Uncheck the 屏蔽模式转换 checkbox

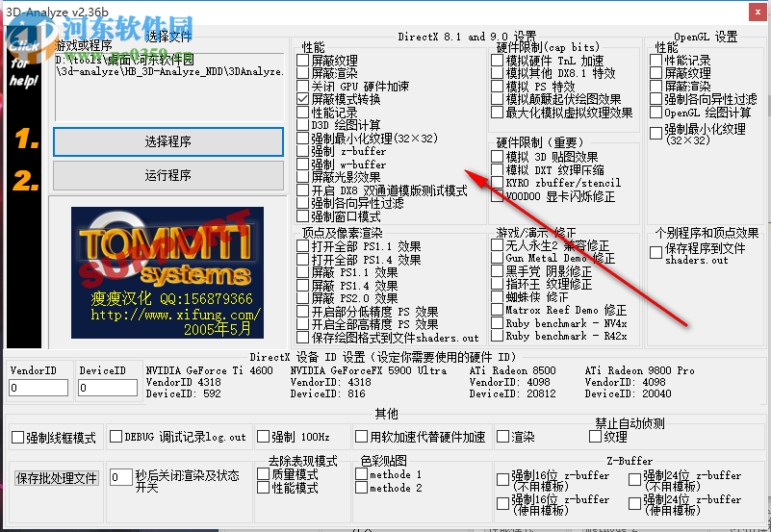point(303,99)
